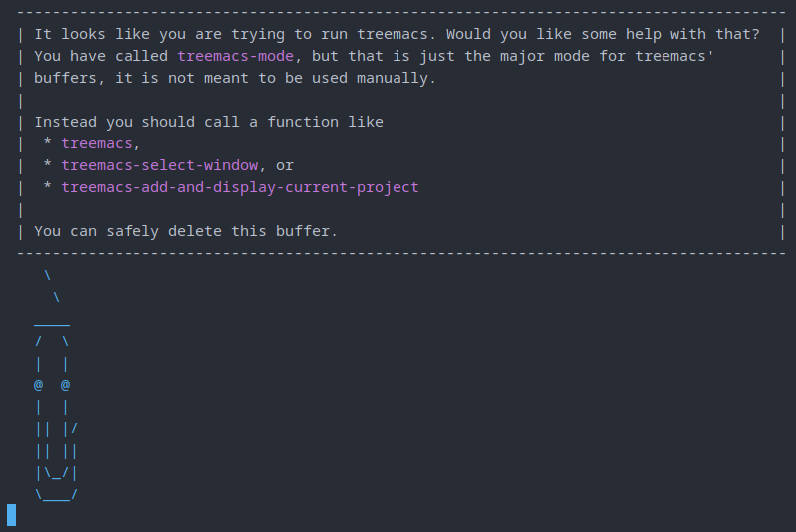Click the treemacs function in the list
796x532 pixels.
(x=97, y=143)
